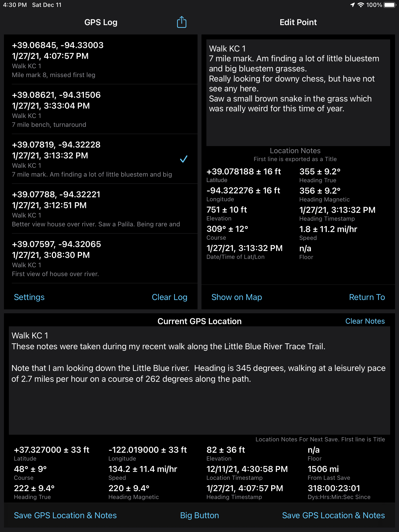This screenshot has height=532, width=399.
Task: Tap Show on Map
Action: tap(237, 297)
